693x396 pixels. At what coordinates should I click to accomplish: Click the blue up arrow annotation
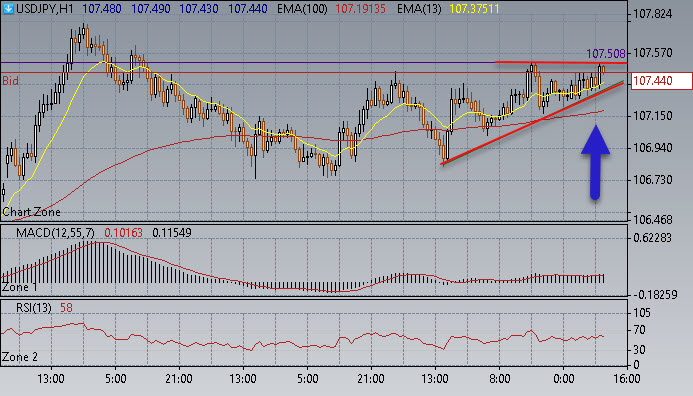coord(595,162)
